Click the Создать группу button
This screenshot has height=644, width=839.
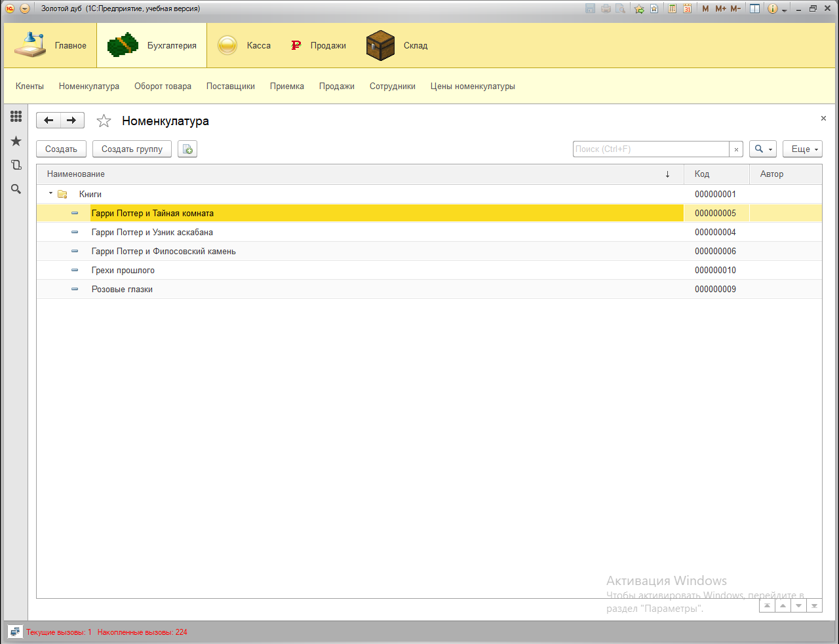pyautogui.click(x=132, y=149)
